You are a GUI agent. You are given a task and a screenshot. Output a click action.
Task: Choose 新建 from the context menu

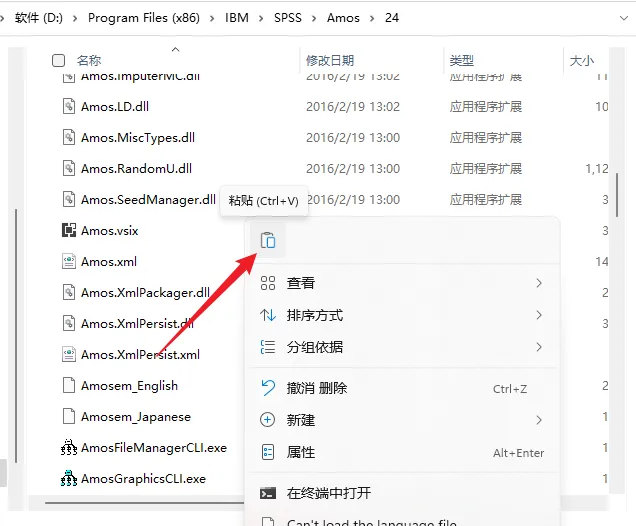(402, 420)
